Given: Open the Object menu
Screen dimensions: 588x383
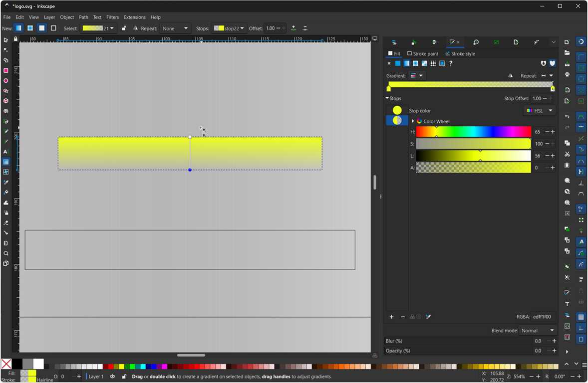Looking at the screenshot, I should [x=67, y=17].
